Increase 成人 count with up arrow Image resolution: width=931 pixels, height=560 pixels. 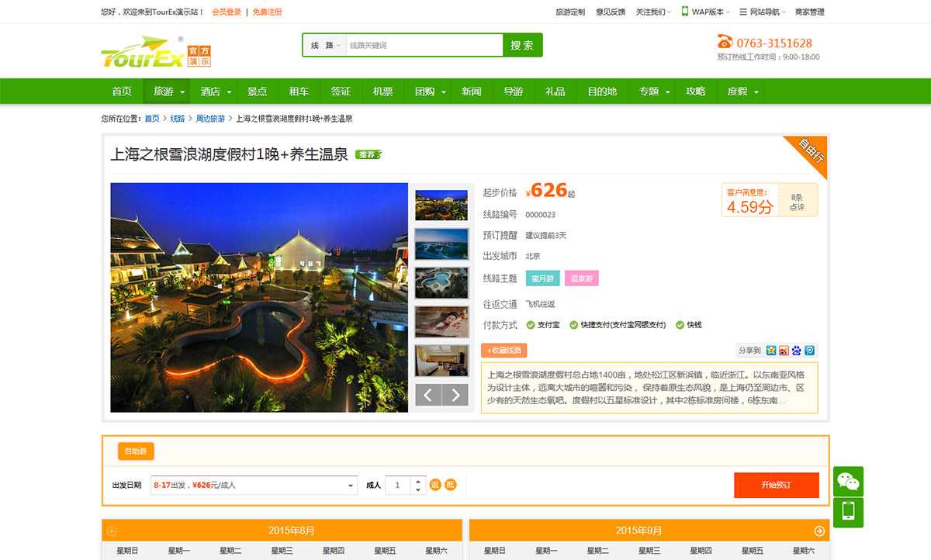pyautogui.click(x=419, y=481)
